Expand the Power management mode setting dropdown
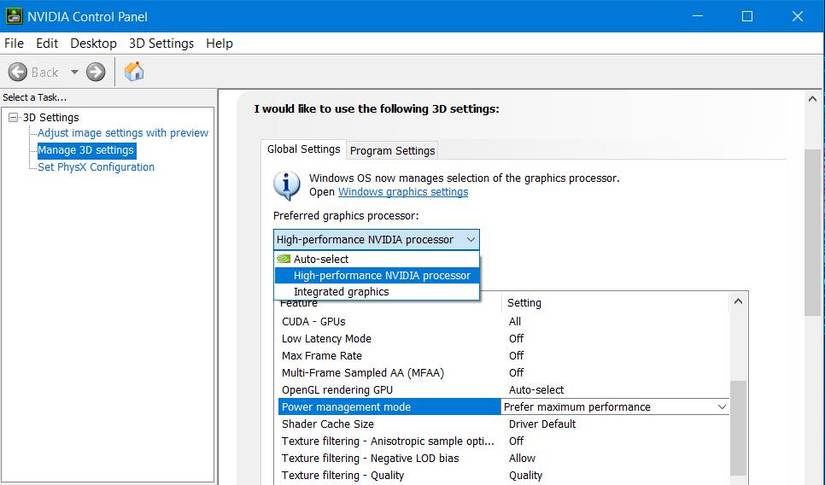825x485 pixels. pyautogui.click(x=721, y=407)
